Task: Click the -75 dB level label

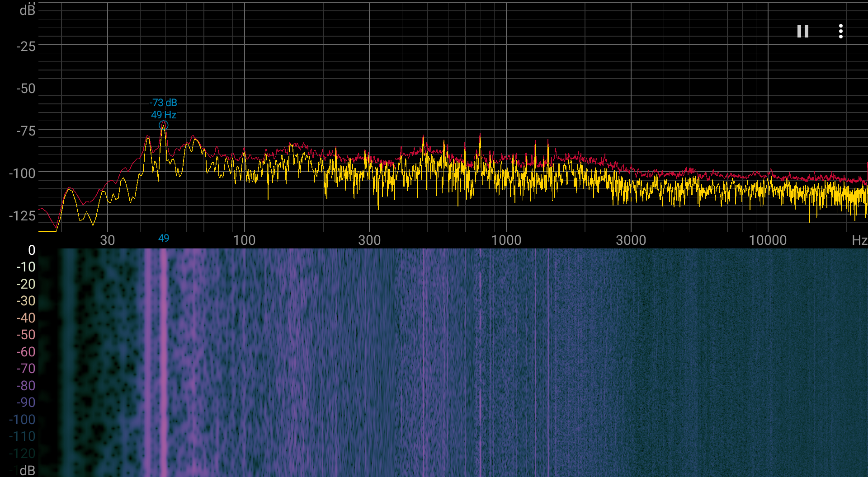Action: tap(26, 131)
